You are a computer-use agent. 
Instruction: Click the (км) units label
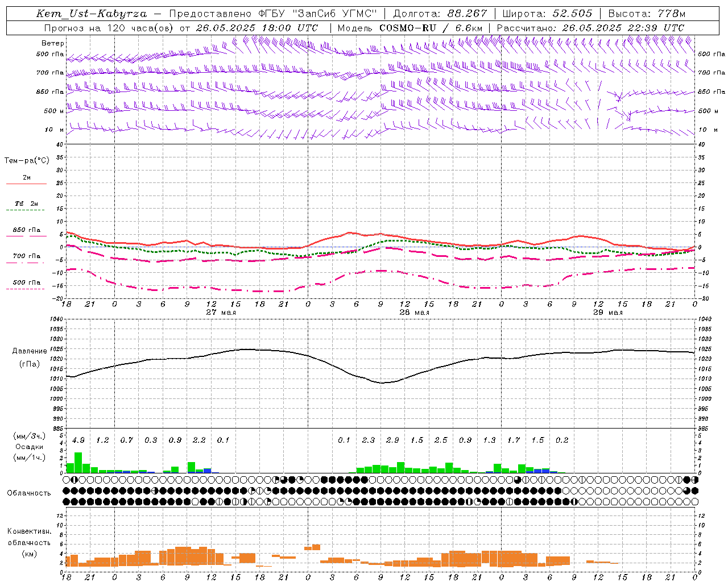(30, 554)
